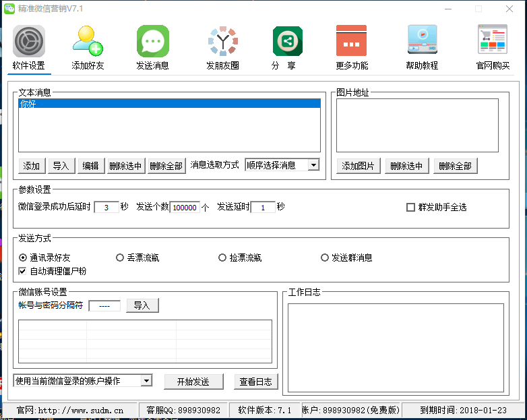Close the 精准微信营销 window
Screen dimensions: 527x420
[x=509, y=9]
